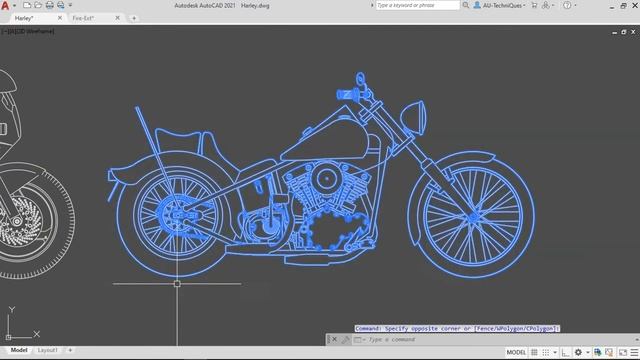
Task: Open the Help question mark icon
Action: point(567,5)
